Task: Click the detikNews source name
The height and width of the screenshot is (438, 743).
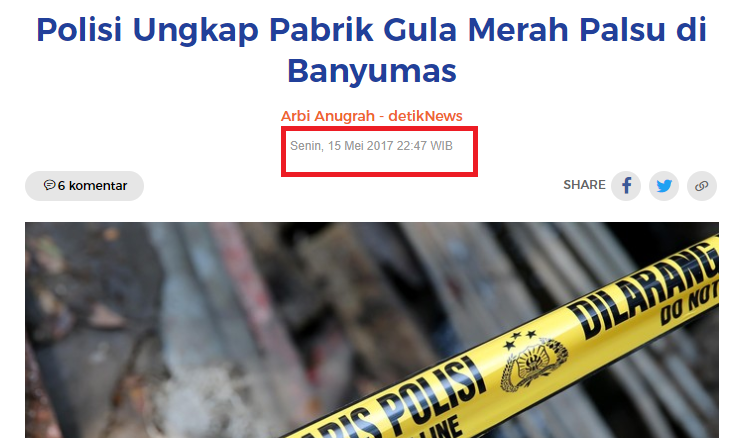Action: (426, 116)
